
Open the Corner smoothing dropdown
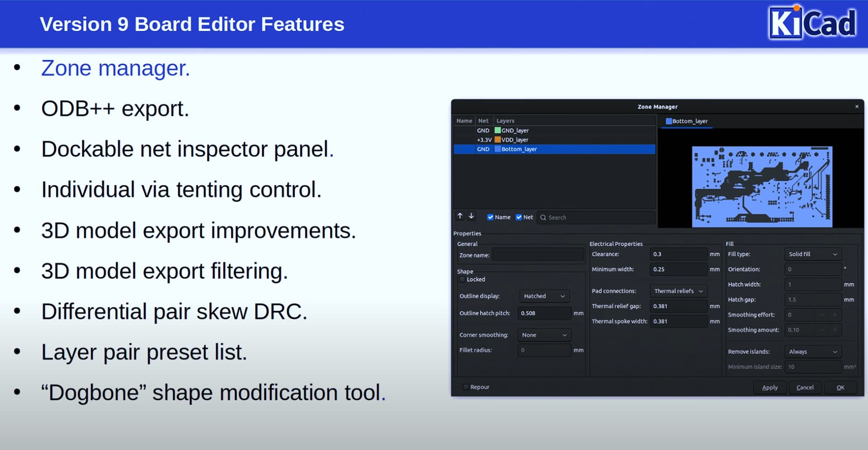[544, 335]
